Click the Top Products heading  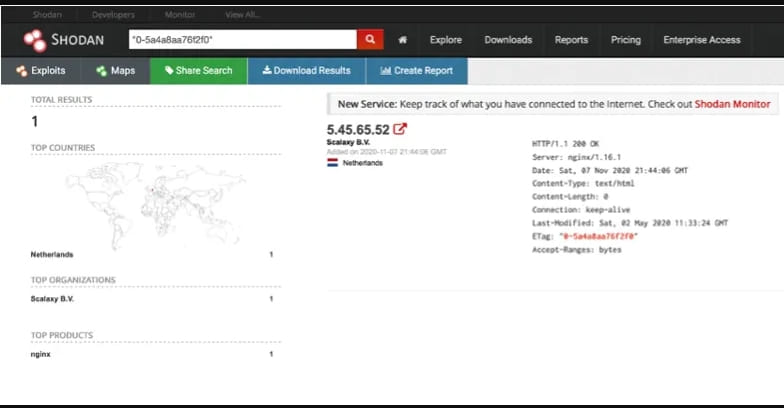coord(62,335)
